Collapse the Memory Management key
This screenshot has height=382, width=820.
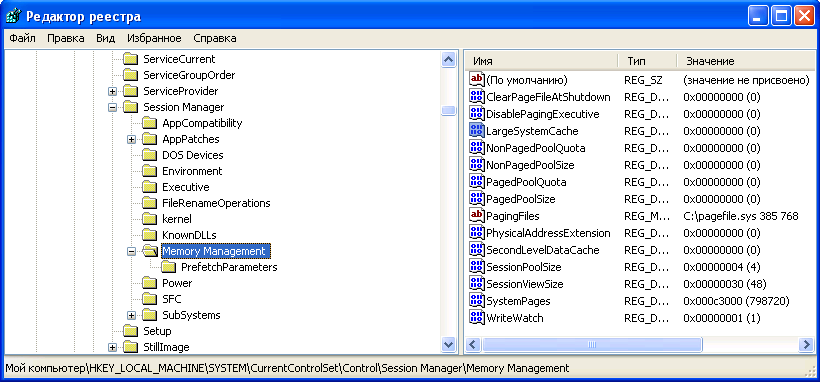[131, 252]
